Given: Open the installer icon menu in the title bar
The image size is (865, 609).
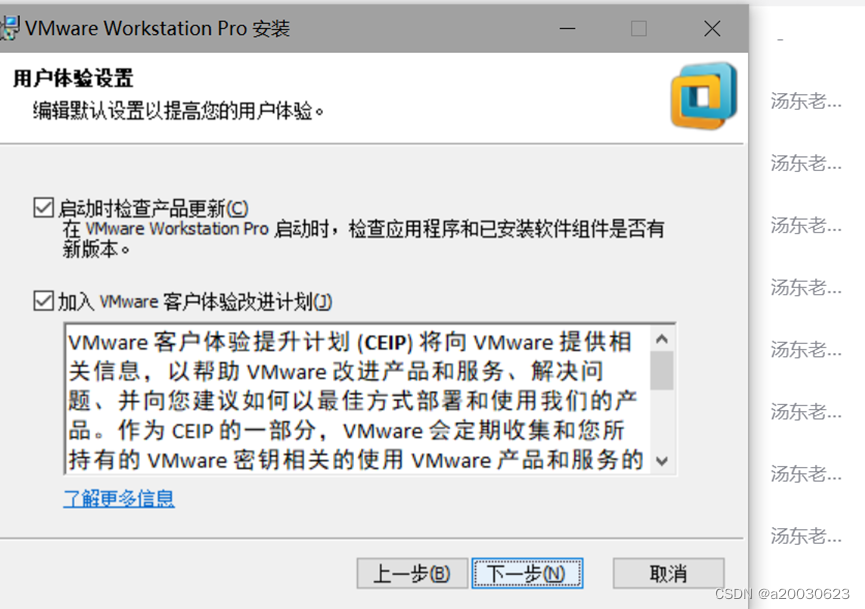Looking at the screenshot, I should [x=9, y=28].
